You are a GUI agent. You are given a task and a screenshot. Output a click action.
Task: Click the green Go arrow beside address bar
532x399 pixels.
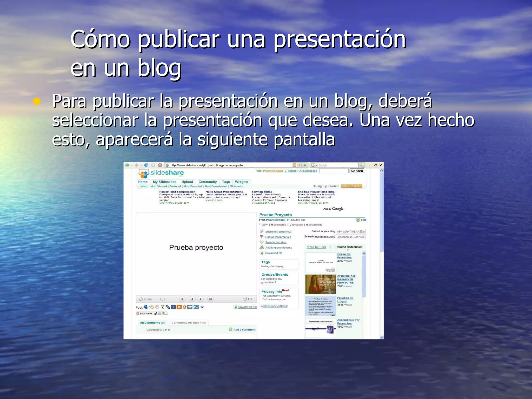[305, 165]
